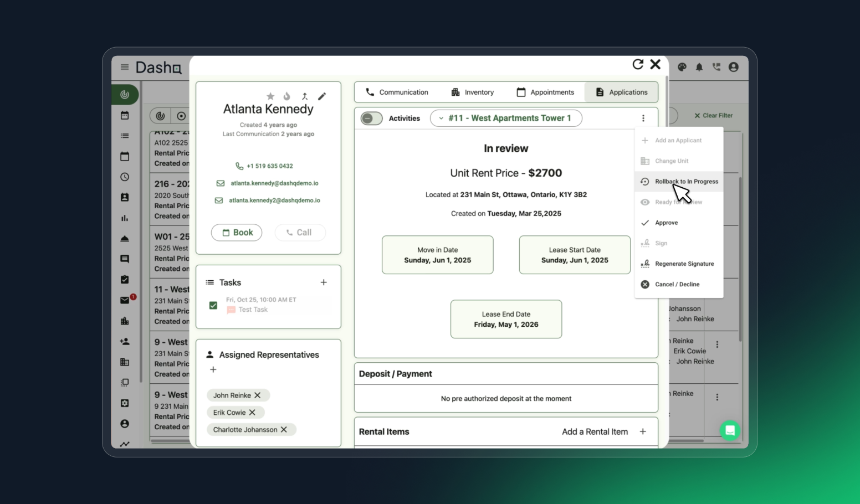Open the three-dot menu next to John Reinke row

coord(716,344)
